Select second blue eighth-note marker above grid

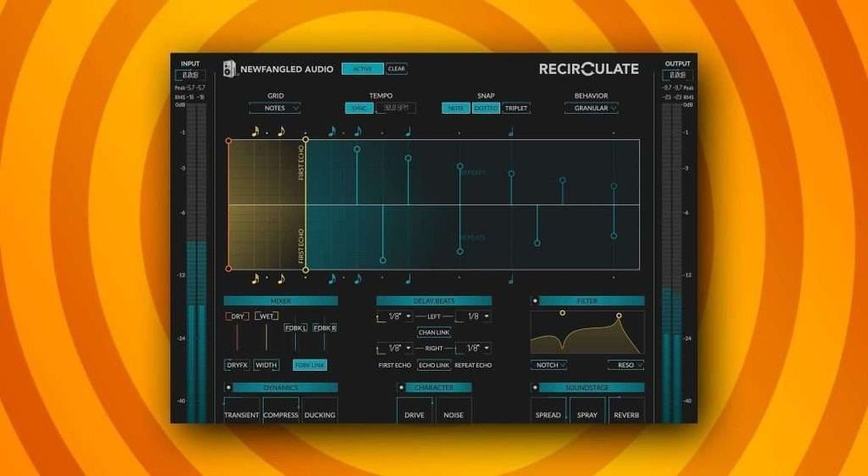point(358,131)
